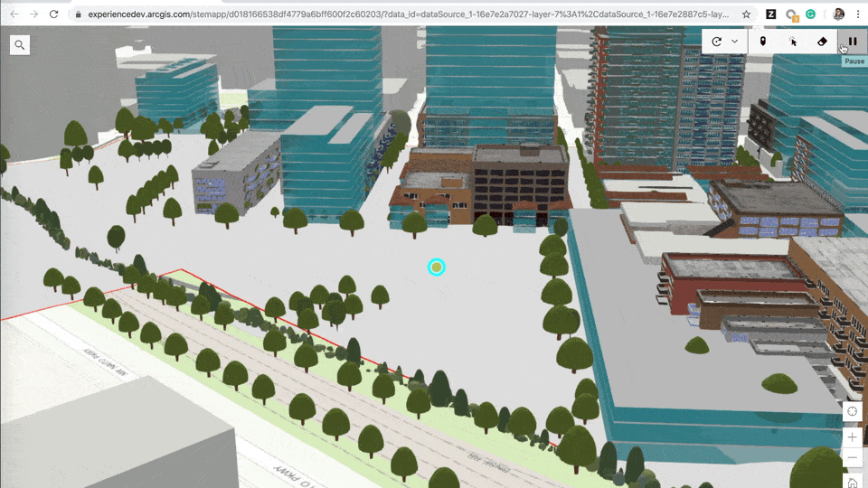Go forward in browser history
The width and height of the screenshot is (868, 488).
click(x=33, y=14)
